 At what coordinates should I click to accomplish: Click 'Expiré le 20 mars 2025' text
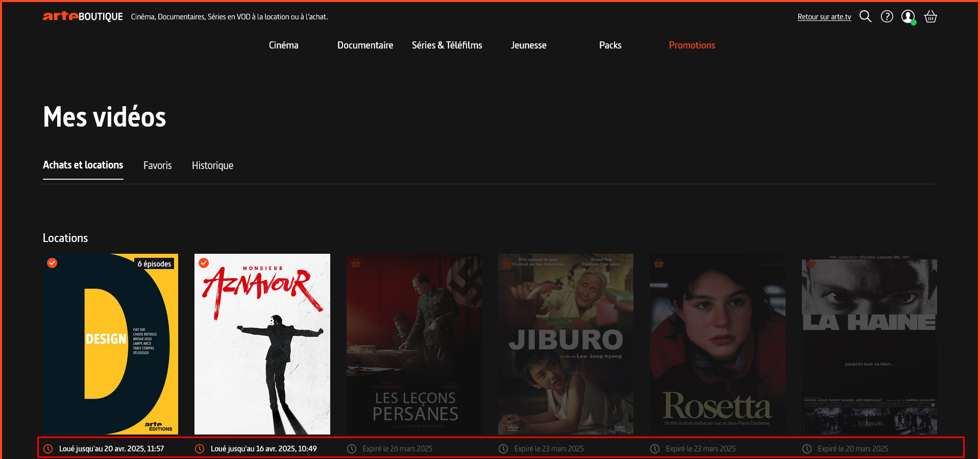tap(853, 449)
